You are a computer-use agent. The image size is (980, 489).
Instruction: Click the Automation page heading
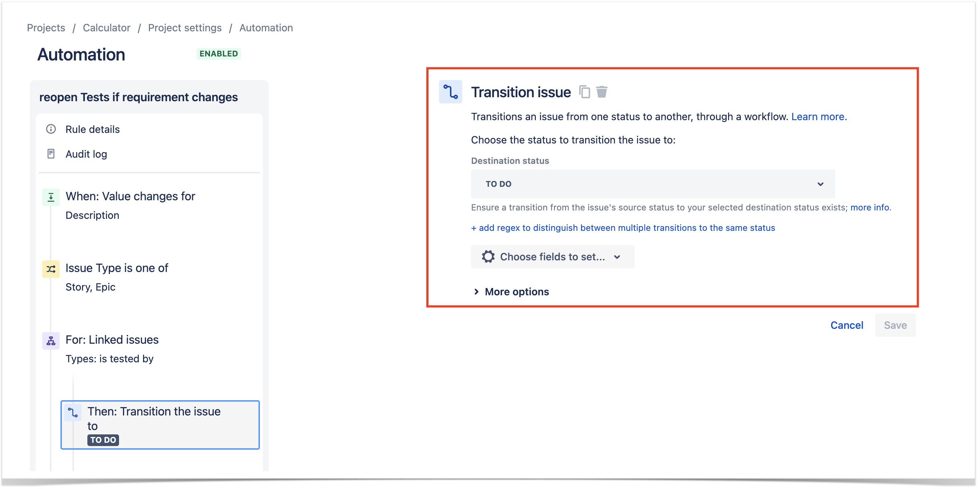coord(81,54)
